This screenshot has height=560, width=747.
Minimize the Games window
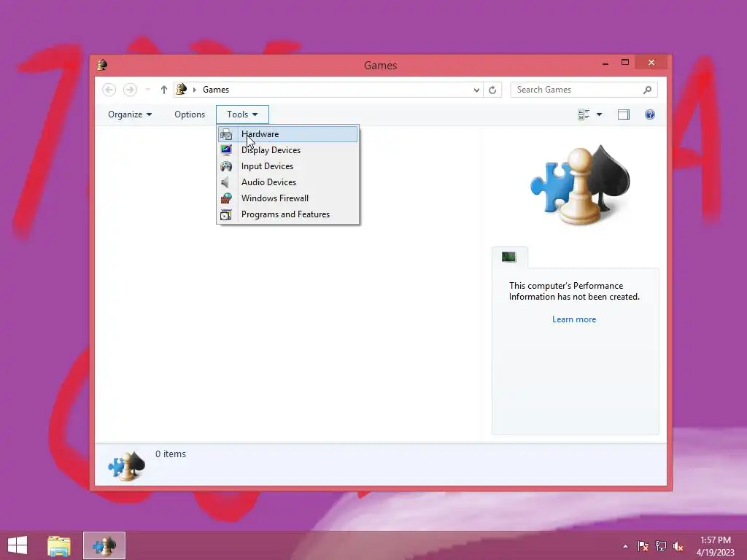pos(605,63)
